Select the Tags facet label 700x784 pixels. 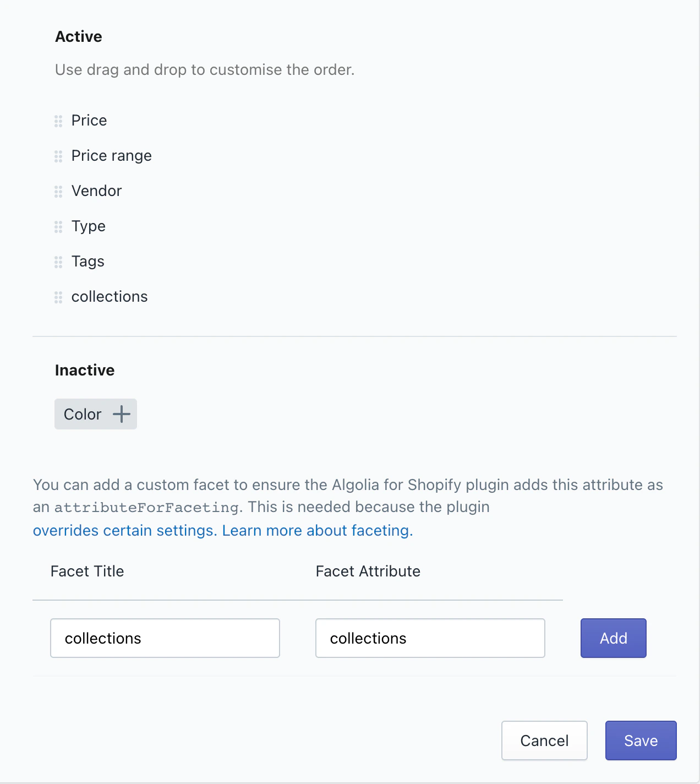pos(87,262)
